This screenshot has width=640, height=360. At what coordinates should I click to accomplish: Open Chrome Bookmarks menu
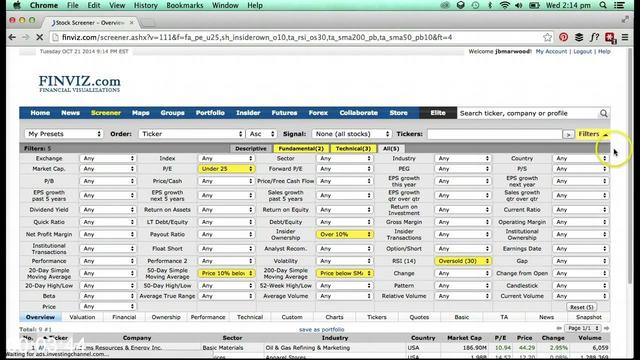click(x=184, y=5)
